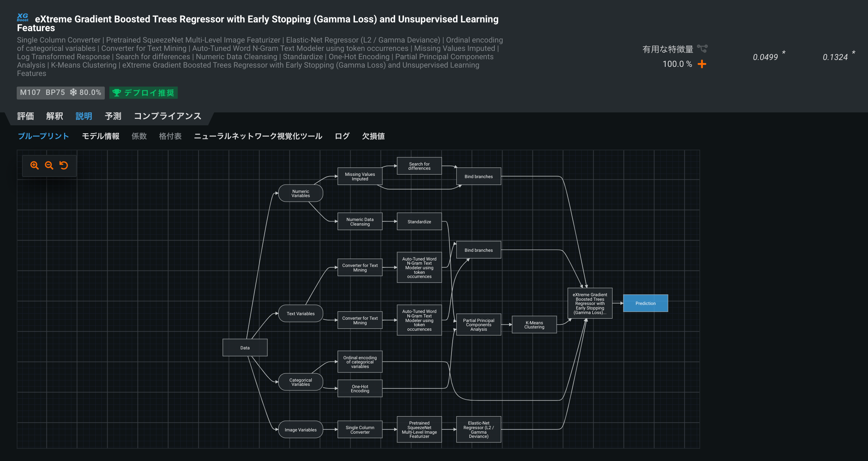
Task: Select the 説明 tab
Action: (x=84, y=116)
